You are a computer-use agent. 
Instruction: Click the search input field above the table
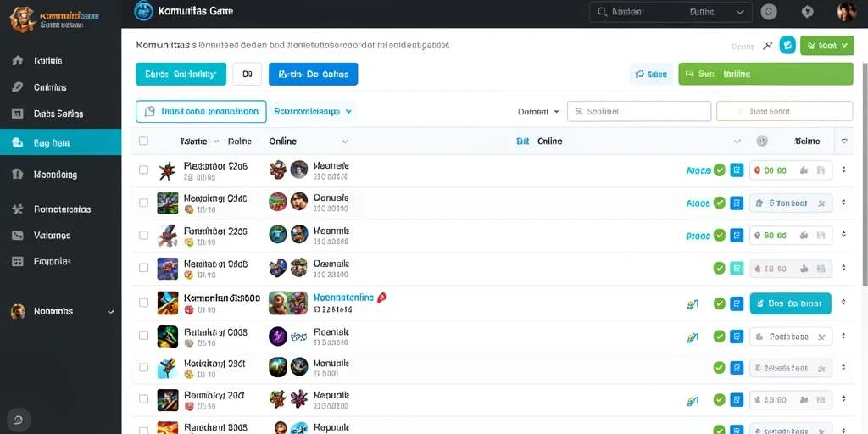pos(639,111)
